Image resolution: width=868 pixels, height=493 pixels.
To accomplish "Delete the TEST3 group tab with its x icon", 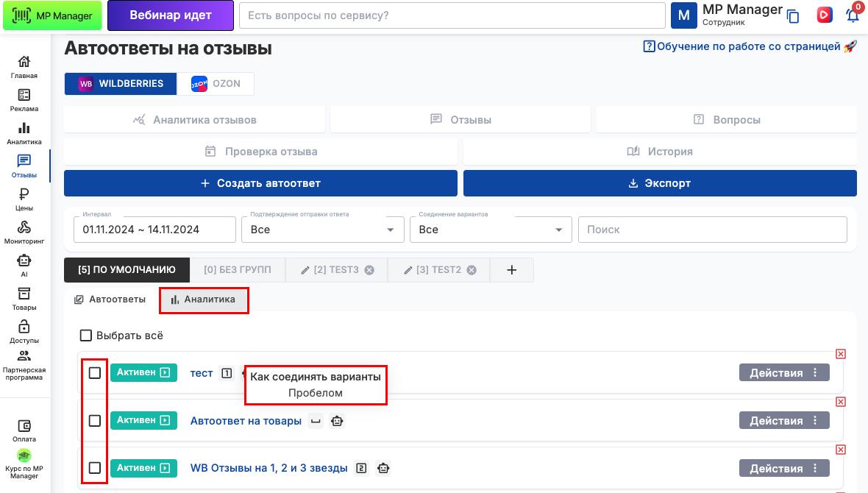I will [370, 270].
